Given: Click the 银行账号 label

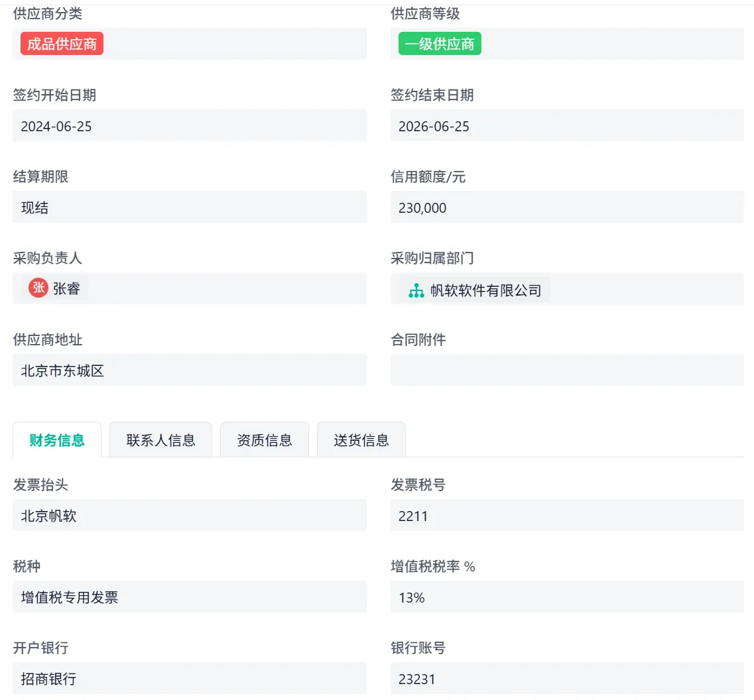Looking at the screenshot, I should click(x=418, y=648).
